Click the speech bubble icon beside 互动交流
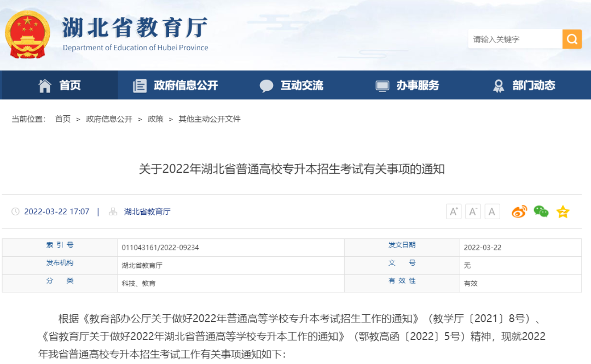Screen dimensions: 591x364 (x=266, y=85)
